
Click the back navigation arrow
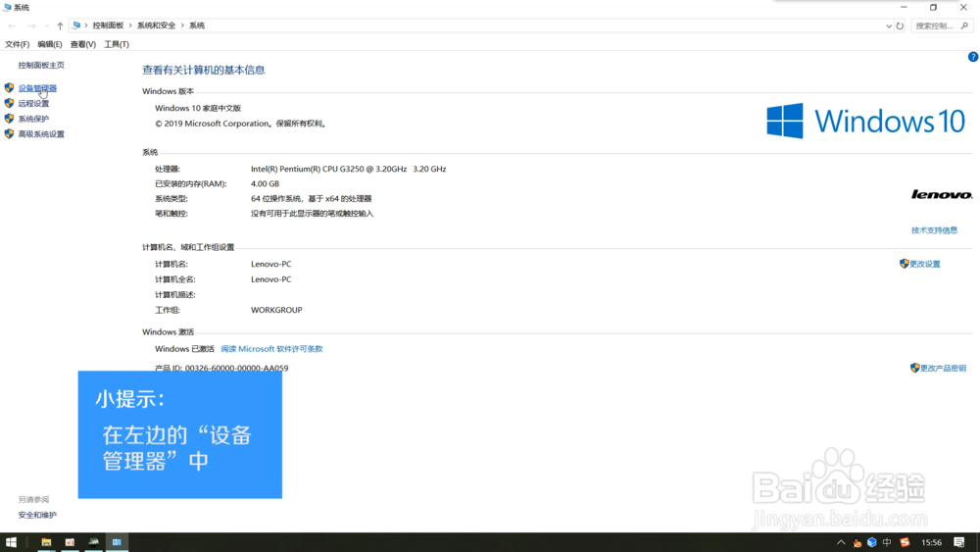point(12,25)
